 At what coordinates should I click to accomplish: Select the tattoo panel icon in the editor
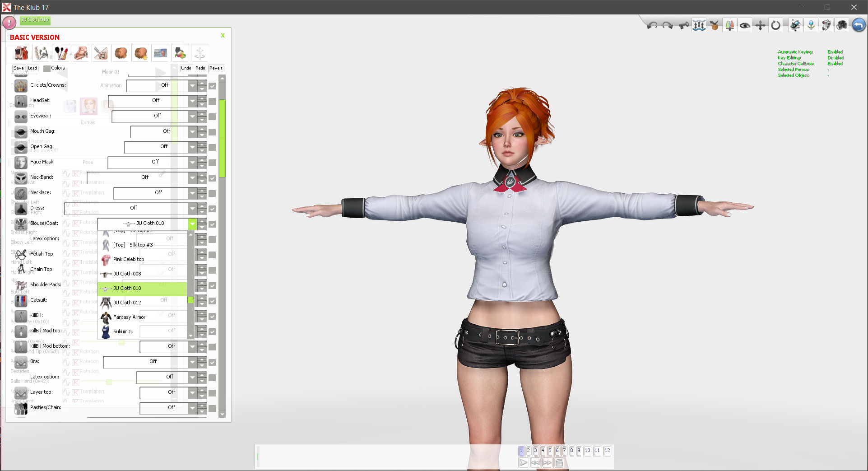click(x=101, y=53)
